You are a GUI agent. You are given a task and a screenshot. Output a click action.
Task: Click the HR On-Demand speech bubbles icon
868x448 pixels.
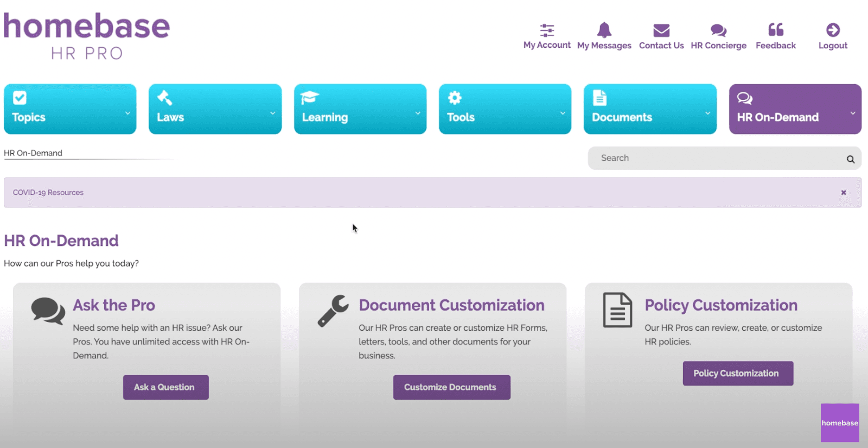coord(745,98)
